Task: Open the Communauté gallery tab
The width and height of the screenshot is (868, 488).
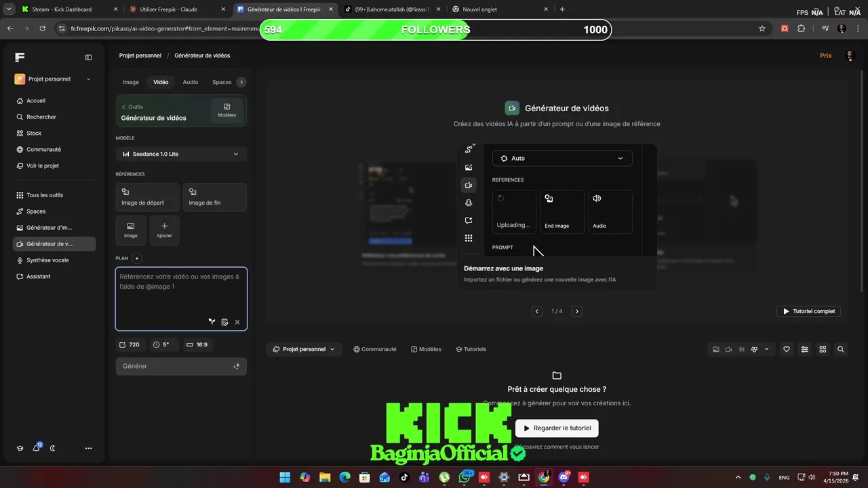Action: click(375, 349)
